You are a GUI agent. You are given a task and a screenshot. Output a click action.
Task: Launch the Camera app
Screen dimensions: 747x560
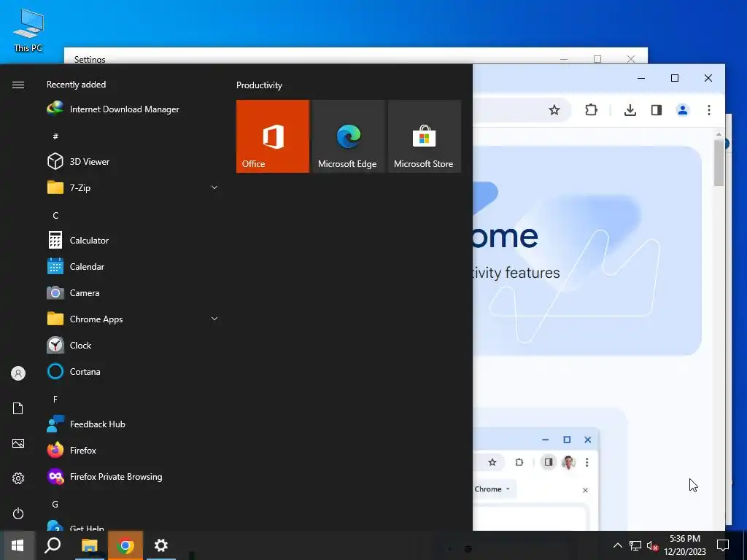133,293
